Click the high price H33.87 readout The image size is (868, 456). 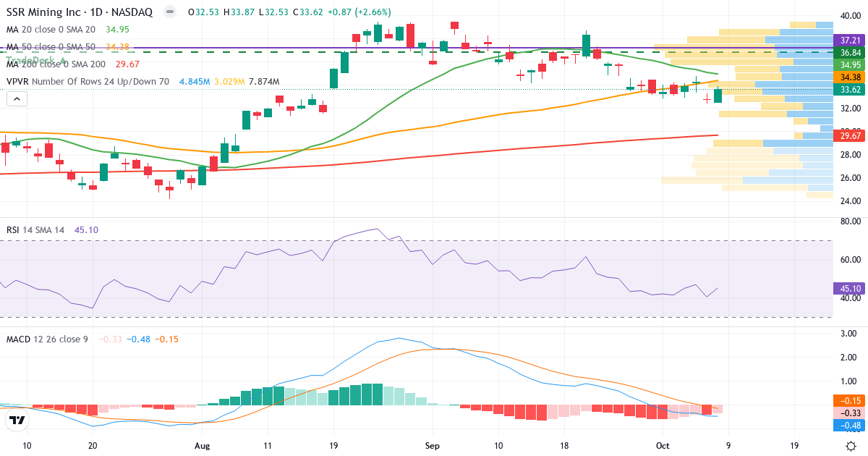point(238,12)
